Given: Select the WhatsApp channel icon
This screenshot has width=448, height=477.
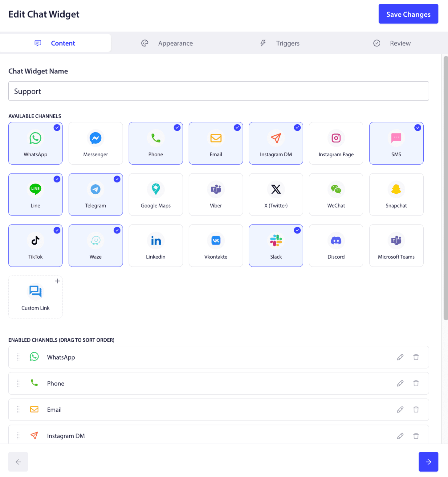Looking at the screenshot, I should point(35,143).
